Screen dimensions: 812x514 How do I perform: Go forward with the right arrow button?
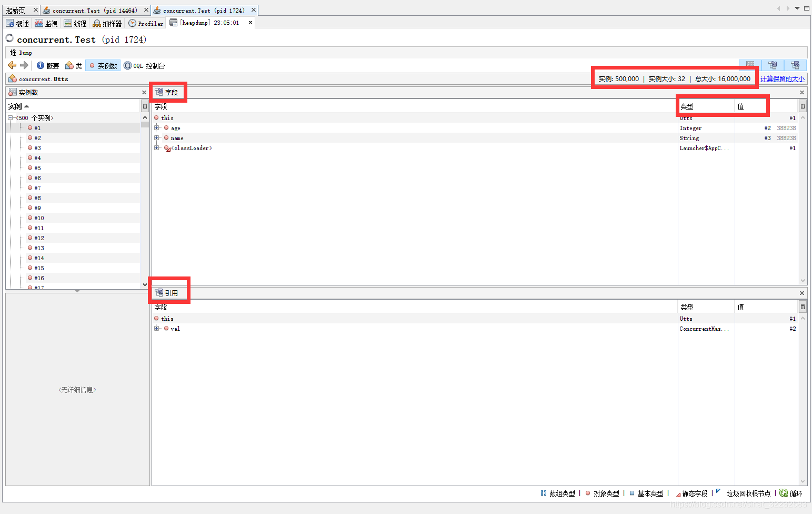coord(24,65)
